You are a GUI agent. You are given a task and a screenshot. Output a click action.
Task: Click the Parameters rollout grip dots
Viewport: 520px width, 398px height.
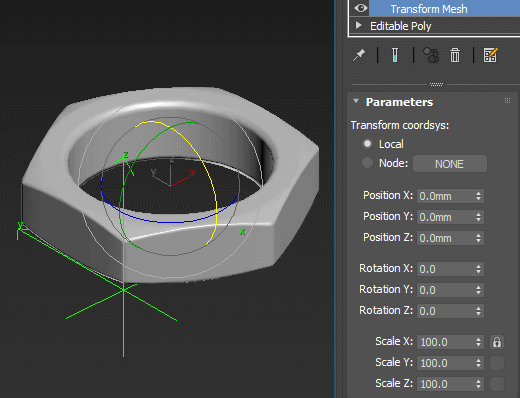(507, 101)
